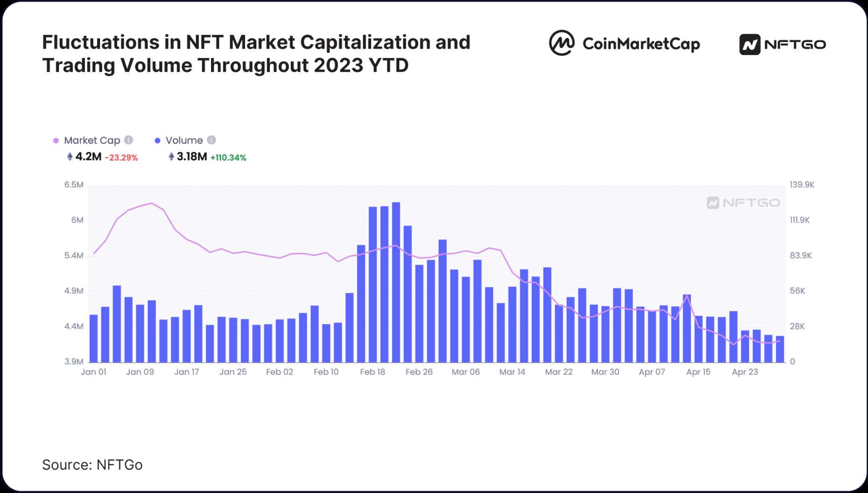Click the info icon beside Volume

pyautogui.click(x=212, y=140)
